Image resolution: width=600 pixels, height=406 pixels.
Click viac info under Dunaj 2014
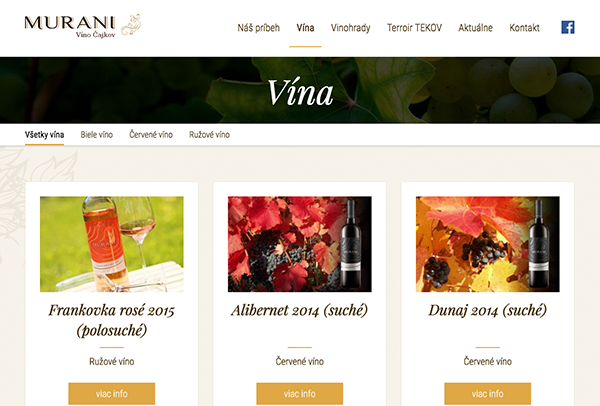488,394
